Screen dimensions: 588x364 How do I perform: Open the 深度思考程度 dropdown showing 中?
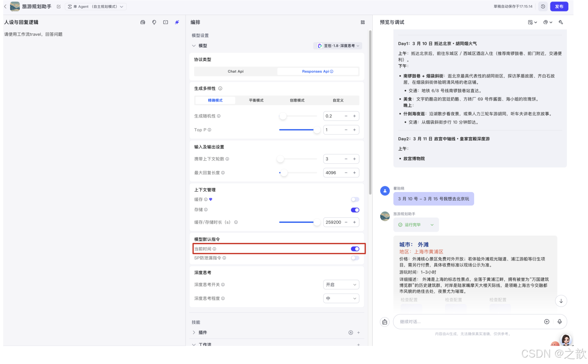click(x=341, y=298)
